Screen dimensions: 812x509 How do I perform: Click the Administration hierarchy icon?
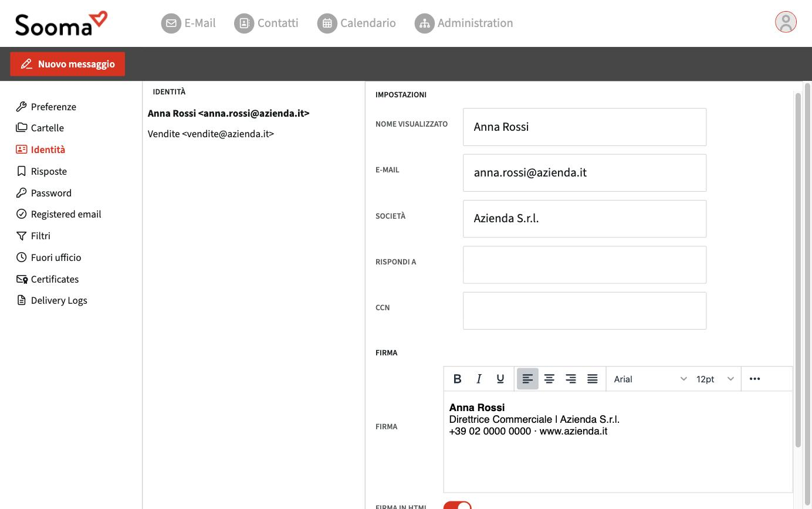[424, 23]
